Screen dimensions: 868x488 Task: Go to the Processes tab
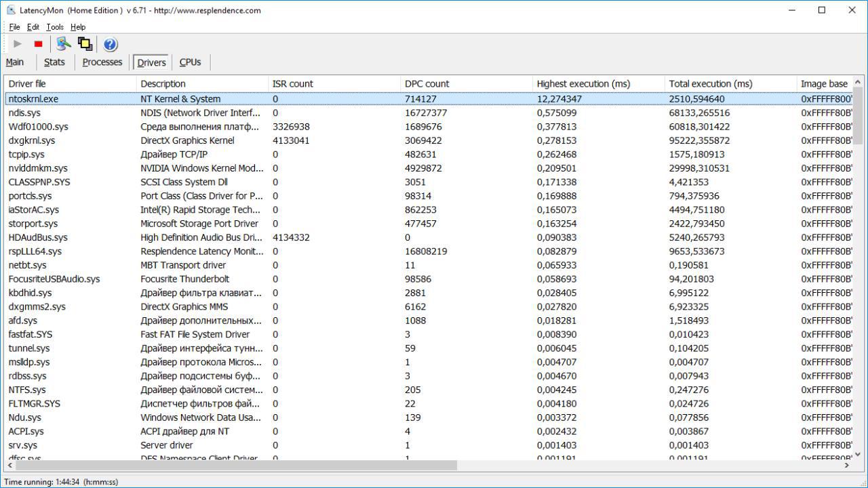[102, 62]
